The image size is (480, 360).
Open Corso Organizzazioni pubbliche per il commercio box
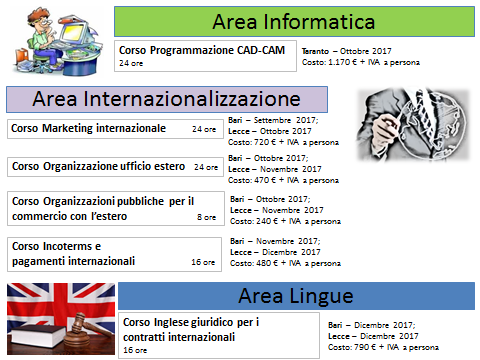116,209
